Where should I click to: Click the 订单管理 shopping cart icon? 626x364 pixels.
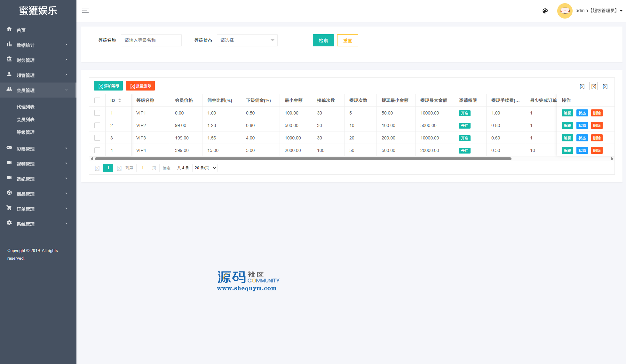point(9,208)
